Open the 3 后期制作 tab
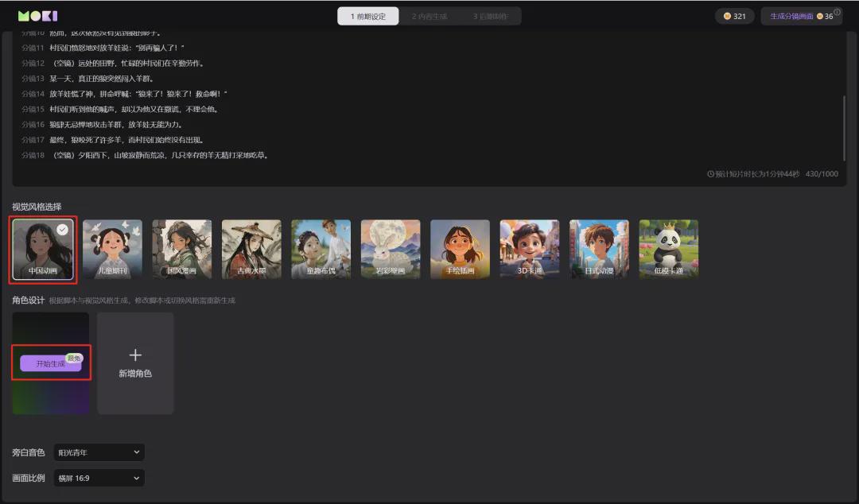 point(491,15)
